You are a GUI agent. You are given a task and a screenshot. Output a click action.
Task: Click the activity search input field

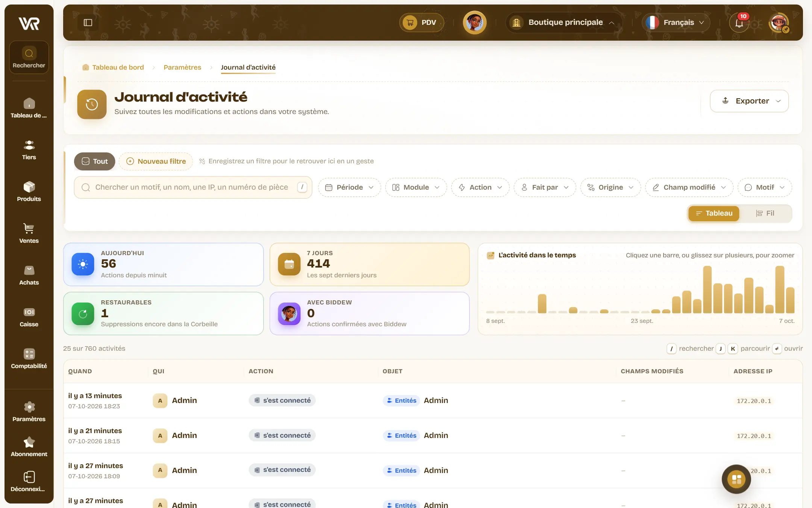(193, 187)
